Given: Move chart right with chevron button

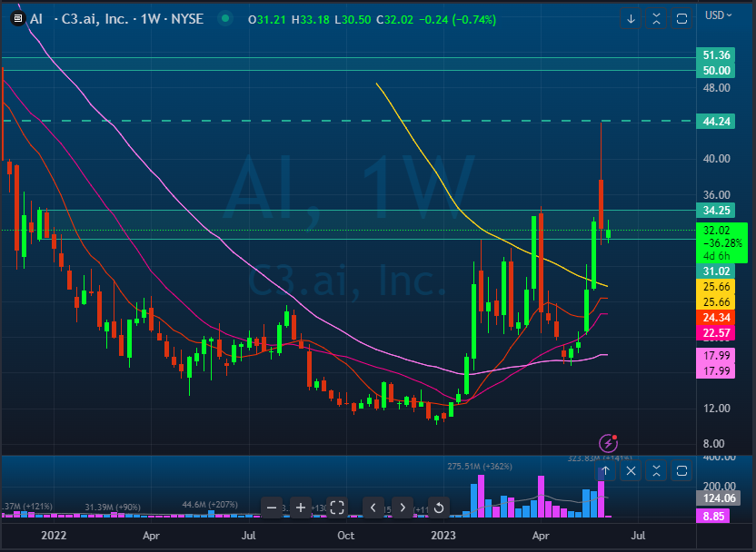Looking at the screenshot, I should [x=403, y=508].
